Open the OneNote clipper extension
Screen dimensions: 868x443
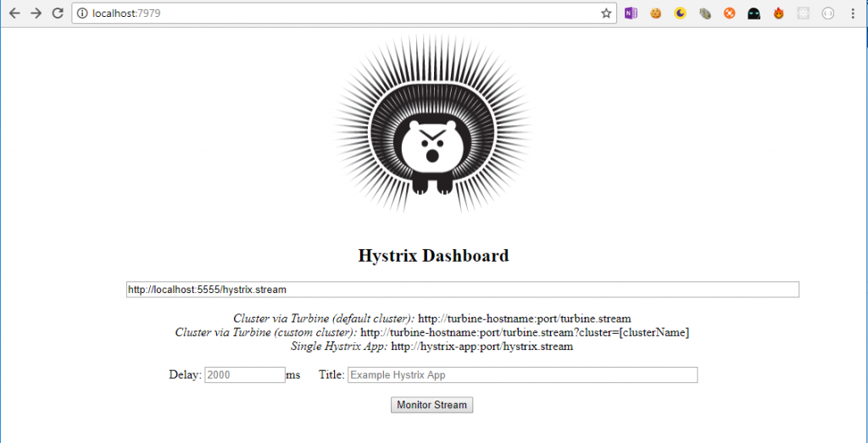(x=631, y=14)
